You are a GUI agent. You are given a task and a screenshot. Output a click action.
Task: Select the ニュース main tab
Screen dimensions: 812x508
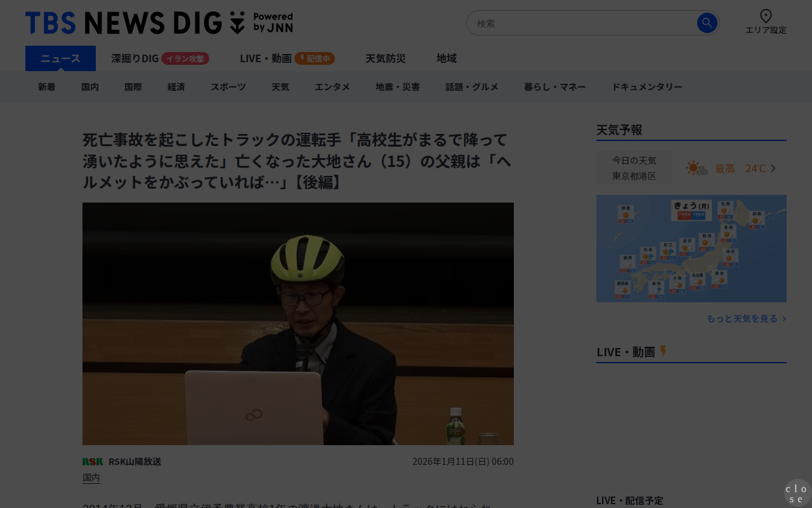60,58
